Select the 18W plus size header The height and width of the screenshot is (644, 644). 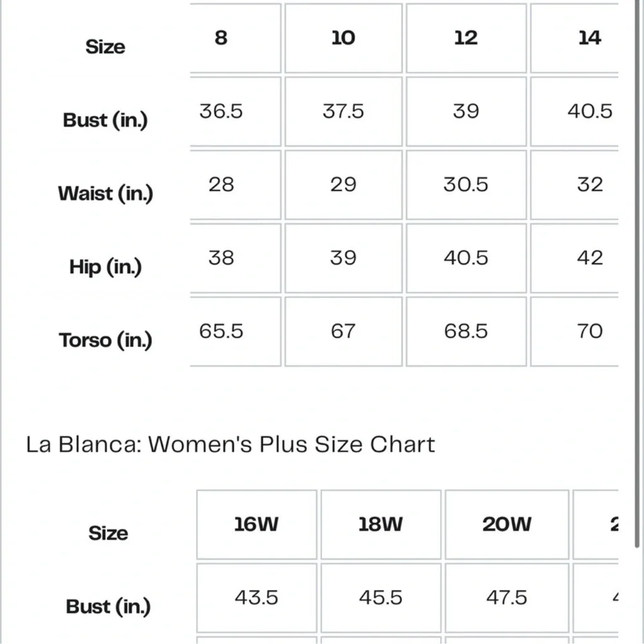(381, 524)
